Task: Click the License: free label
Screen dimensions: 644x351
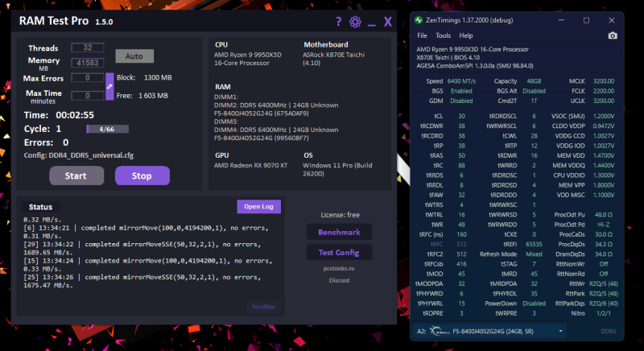Action: 340,215
